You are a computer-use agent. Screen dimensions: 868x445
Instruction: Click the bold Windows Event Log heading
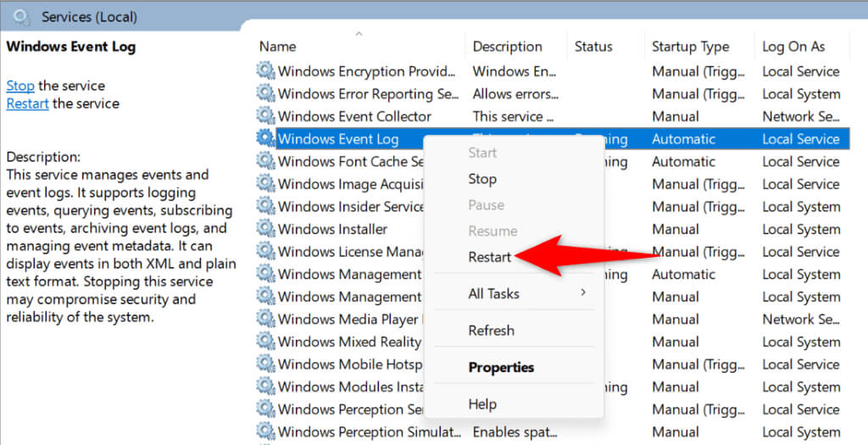click(x=71, y=47)
